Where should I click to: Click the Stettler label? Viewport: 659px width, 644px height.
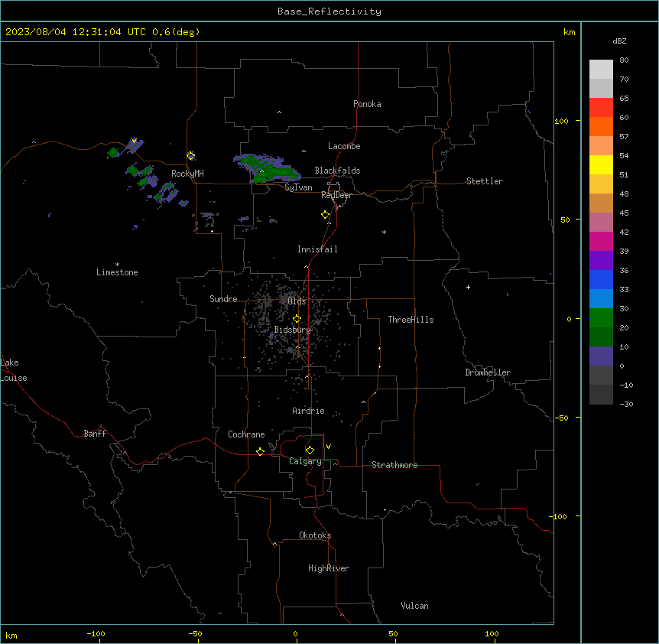(485, 181)
